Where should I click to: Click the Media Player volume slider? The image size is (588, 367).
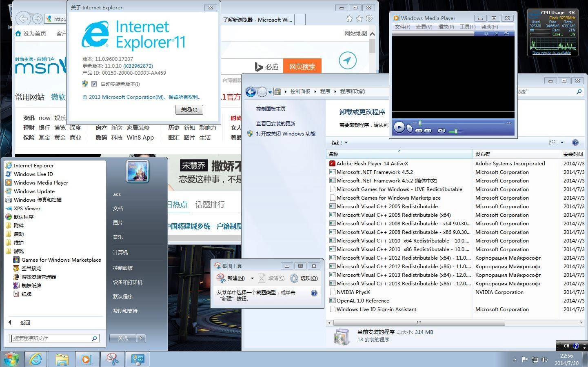pos(456,131)
